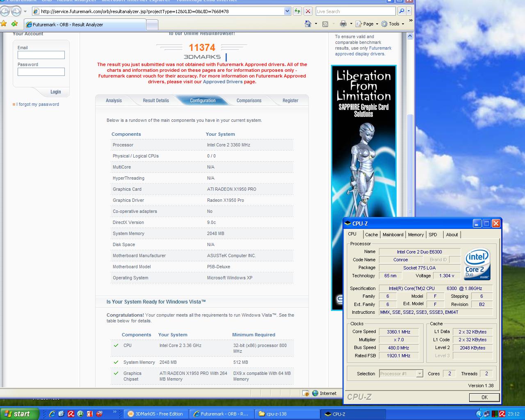Click the Home icon in the command bar
Viewport: 525px width, 420px height.
[x=308, y=24]
